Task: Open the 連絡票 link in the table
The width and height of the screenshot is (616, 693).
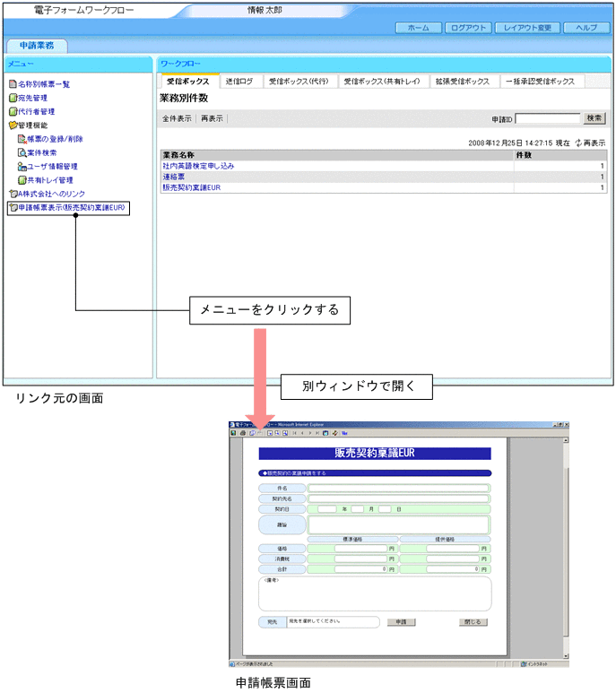Action: pyautogui.click(x=174, y=177)
